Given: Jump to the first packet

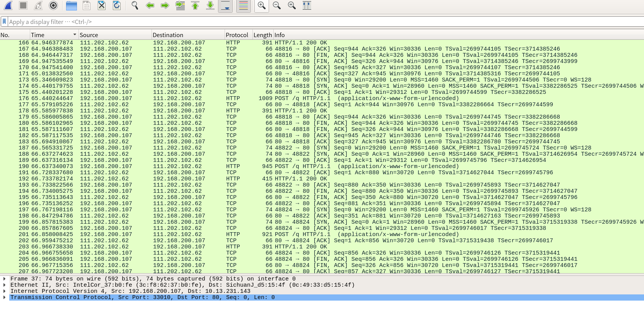Looking at the screenshot, I should click(x=195, y=5).
